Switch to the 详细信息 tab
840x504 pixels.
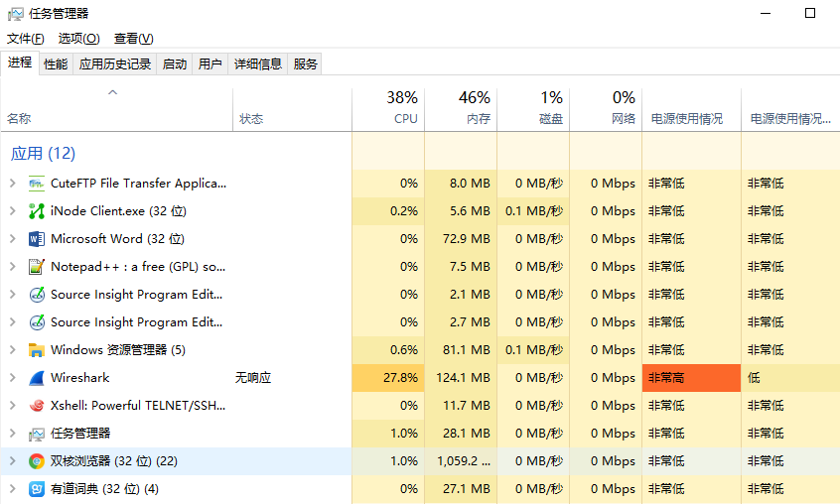(258, 64)
